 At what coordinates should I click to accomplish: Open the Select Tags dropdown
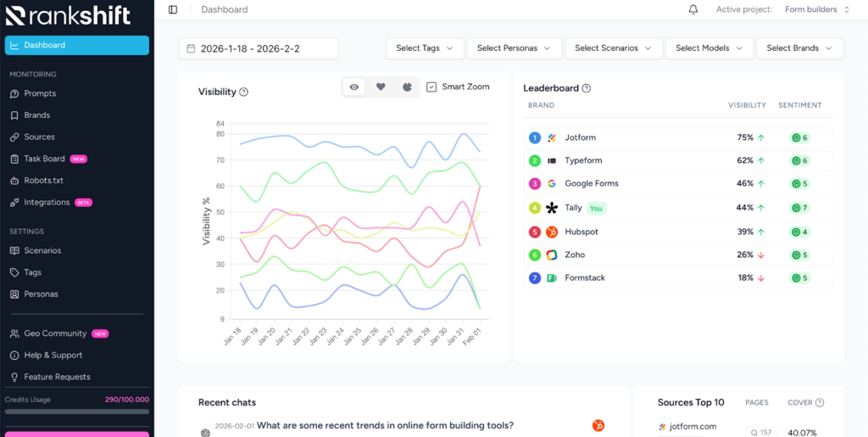coord(425,48)
